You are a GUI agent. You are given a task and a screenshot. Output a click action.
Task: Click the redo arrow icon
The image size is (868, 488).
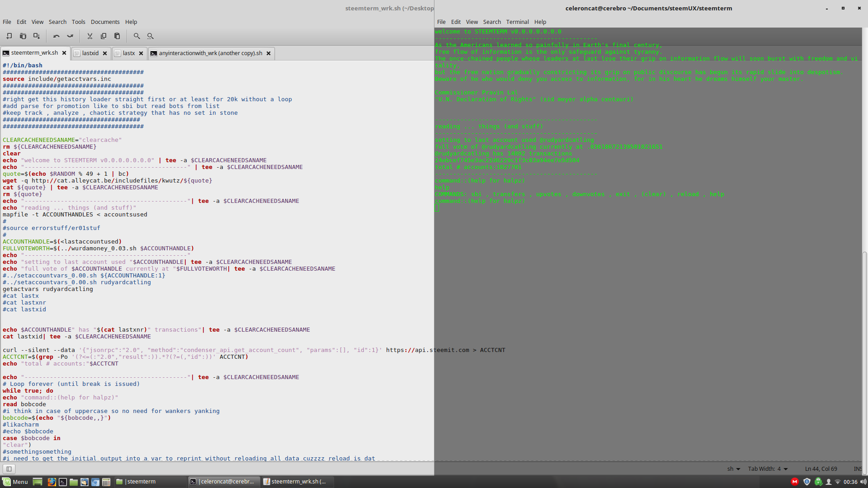coord(70,36)
